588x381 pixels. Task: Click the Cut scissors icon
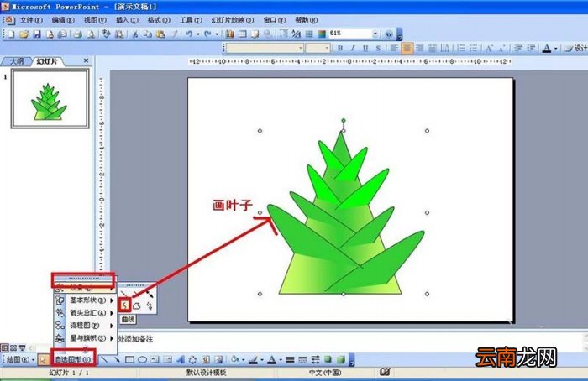[x=135, y=34]
